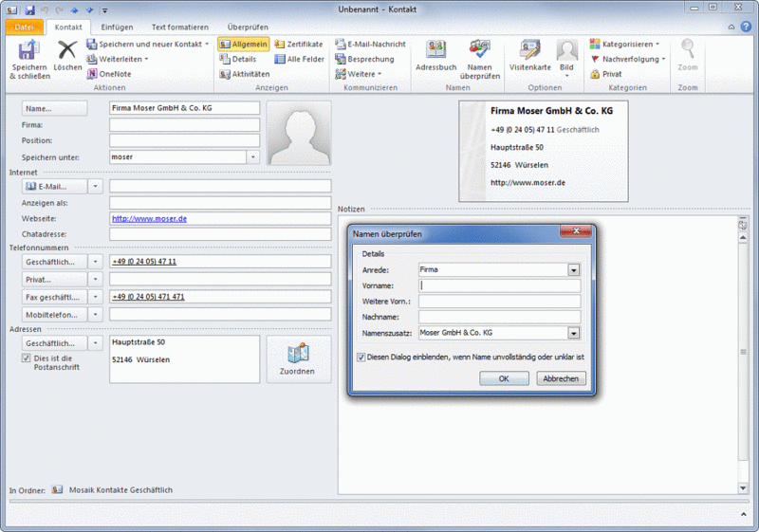Click Mobiltelefon... button

coord(55,315)
